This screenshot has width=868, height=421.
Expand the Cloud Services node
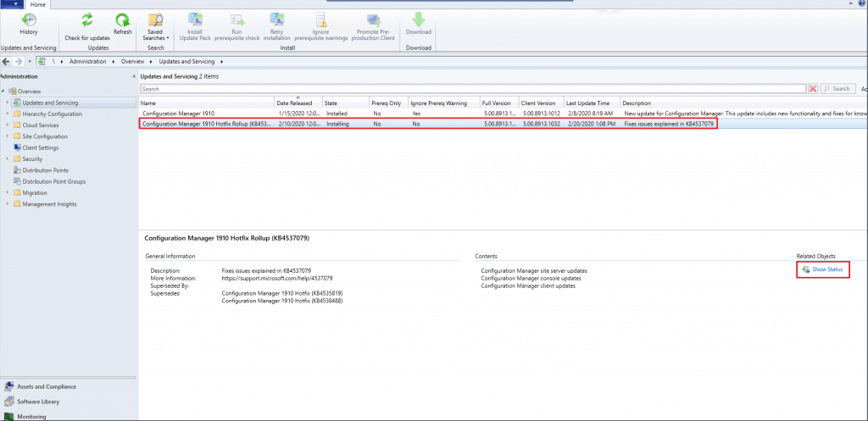tap(8, 125)
